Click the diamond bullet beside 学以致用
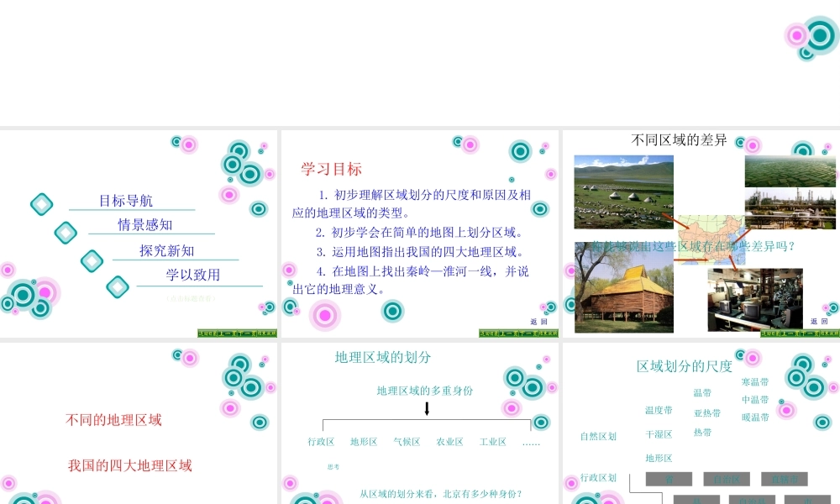 [x=118, y=286]
